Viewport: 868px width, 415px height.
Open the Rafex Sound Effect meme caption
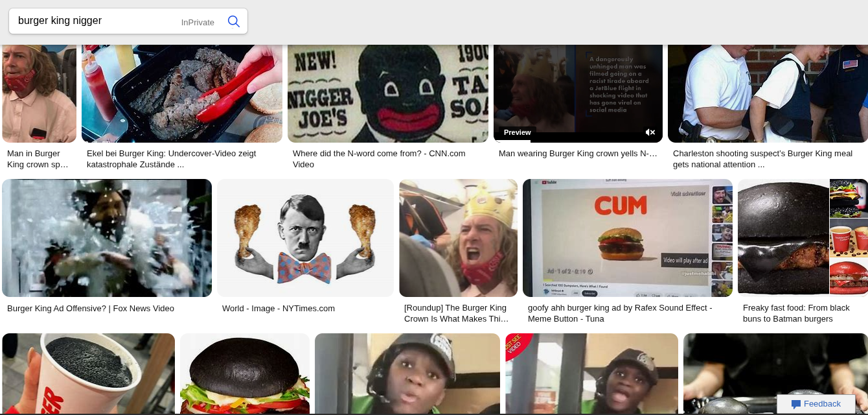[620, 313]
